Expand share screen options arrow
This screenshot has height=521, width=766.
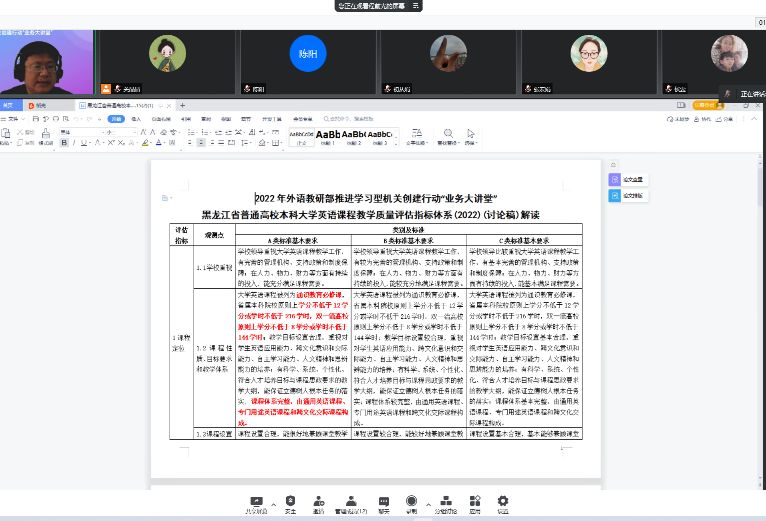[x=273, y=504]
